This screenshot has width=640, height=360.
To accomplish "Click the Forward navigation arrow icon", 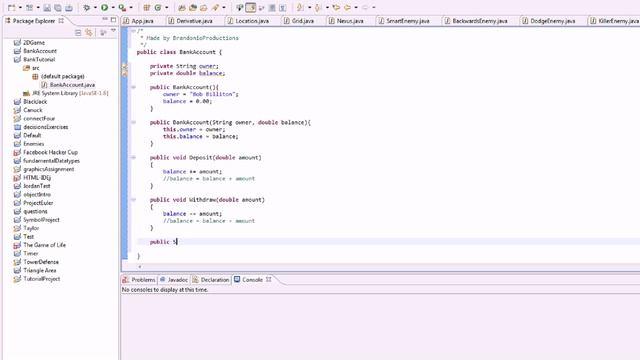I will point(365,7).
